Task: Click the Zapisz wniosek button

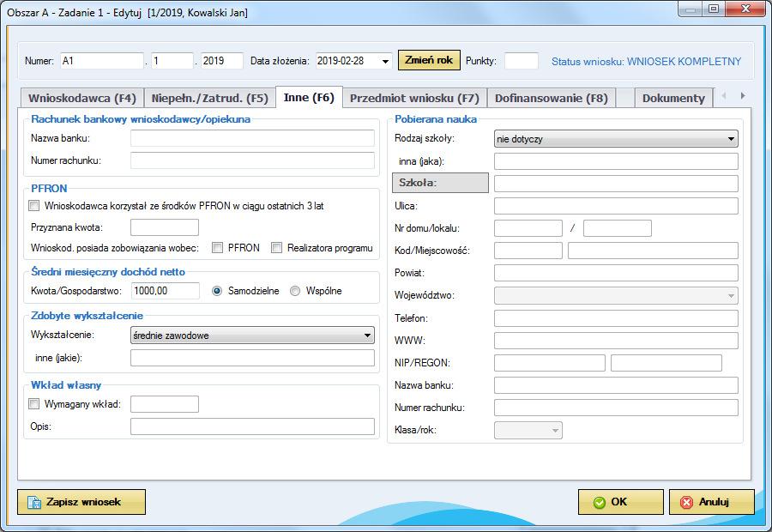Action: (81, 502)
